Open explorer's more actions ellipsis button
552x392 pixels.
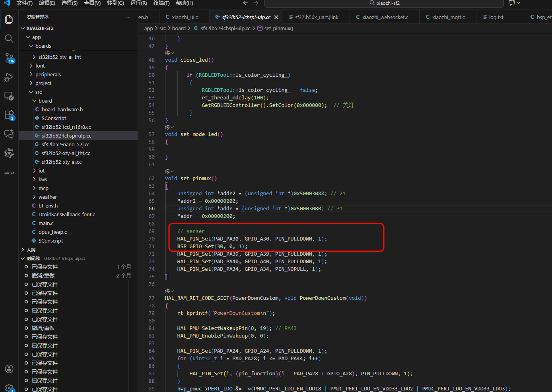[128, 17]
